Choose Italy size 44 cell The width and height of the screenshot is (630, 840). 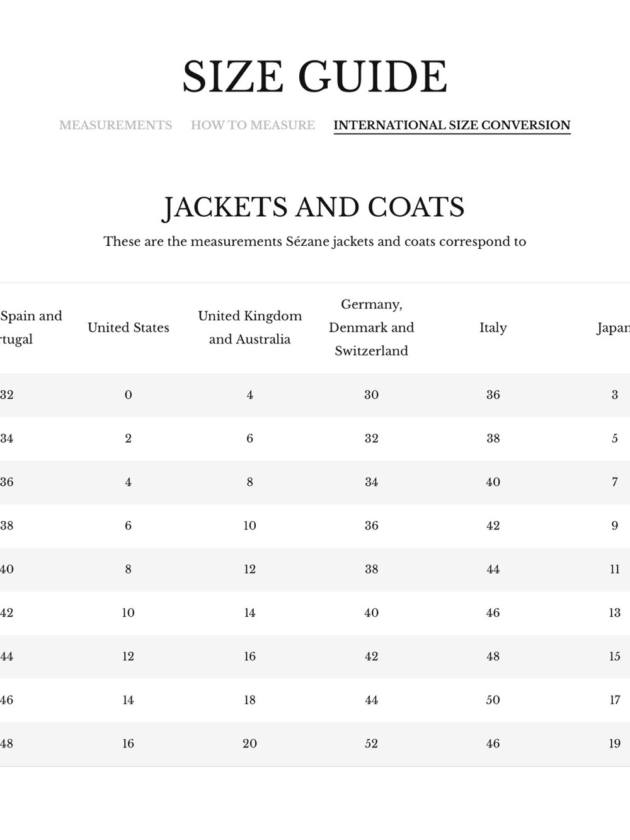click(493, 569)
